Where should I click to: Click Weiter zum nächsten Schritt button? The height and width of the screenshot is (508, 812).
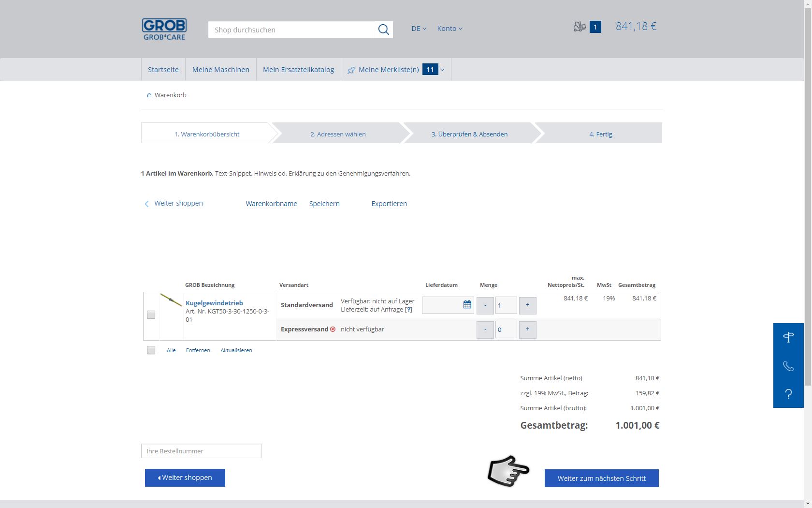point(602,478)
